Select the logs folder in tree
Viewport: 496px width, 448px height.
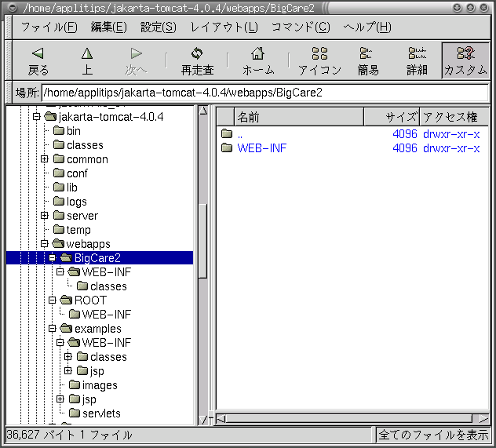coord(76,202)
